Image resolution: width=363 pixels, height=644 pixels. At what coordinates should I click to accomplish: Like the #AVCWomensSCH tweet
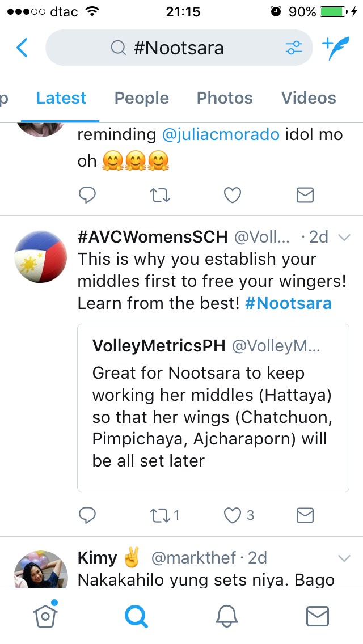coord(232,515)
